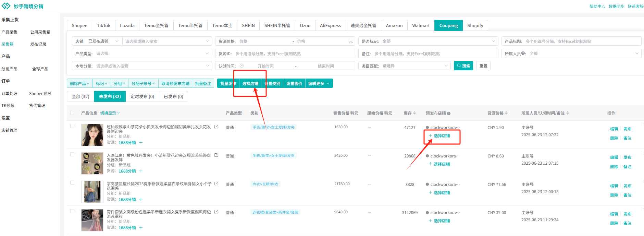The image size is (644, 236).
Task: Open the 本地分组 dropdown
Action: (x=142, y=66)
